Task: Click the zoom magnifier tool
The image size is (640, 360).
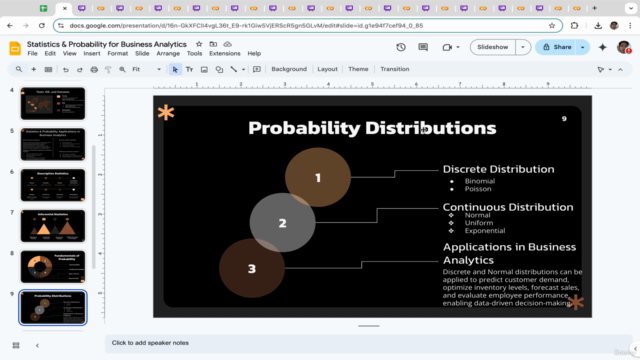Action: [122, 69]
